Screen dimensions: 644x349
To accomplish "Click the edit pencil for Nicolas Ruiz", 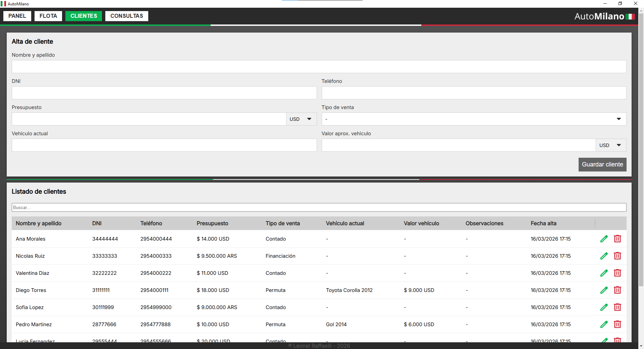I will pyautogui.click(x=604, y=256).
